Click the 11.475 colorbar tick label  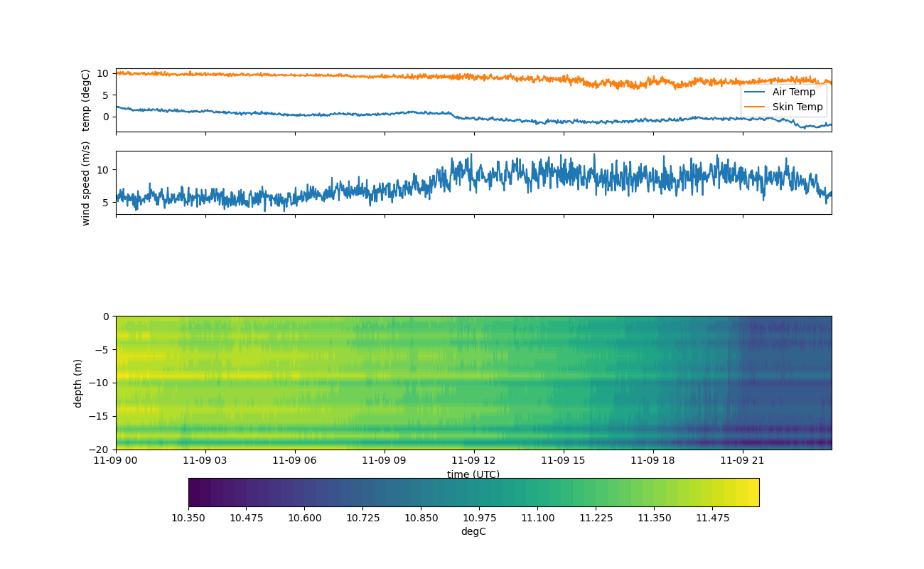click(712, 518)
